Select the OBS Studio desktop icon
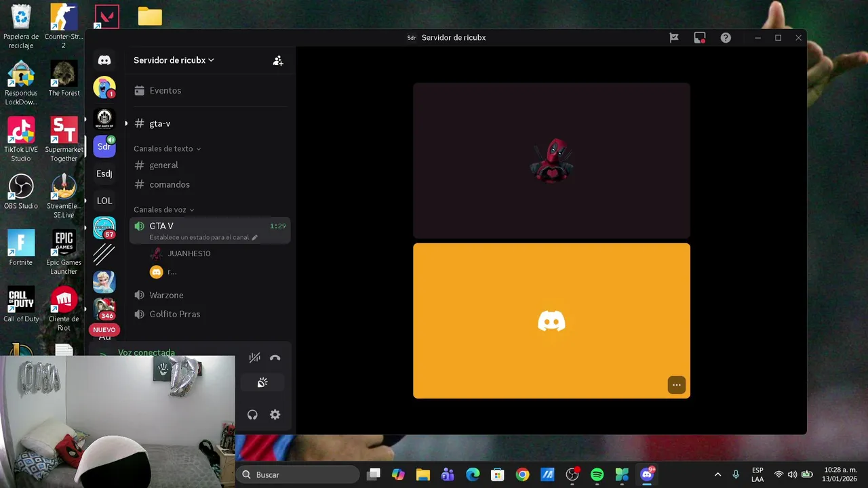868x488 pixels. pyautogui.click(x=21, y=192)
